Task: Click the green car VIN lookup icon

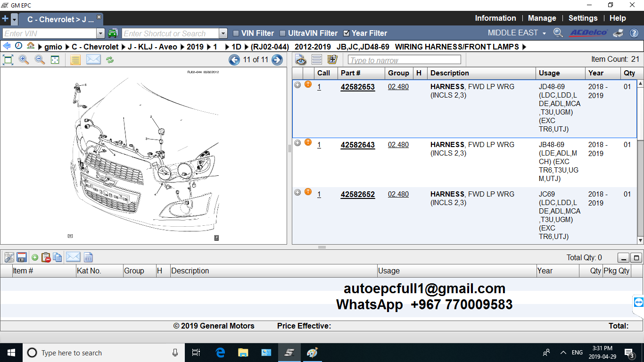Action: click(113, 33)
